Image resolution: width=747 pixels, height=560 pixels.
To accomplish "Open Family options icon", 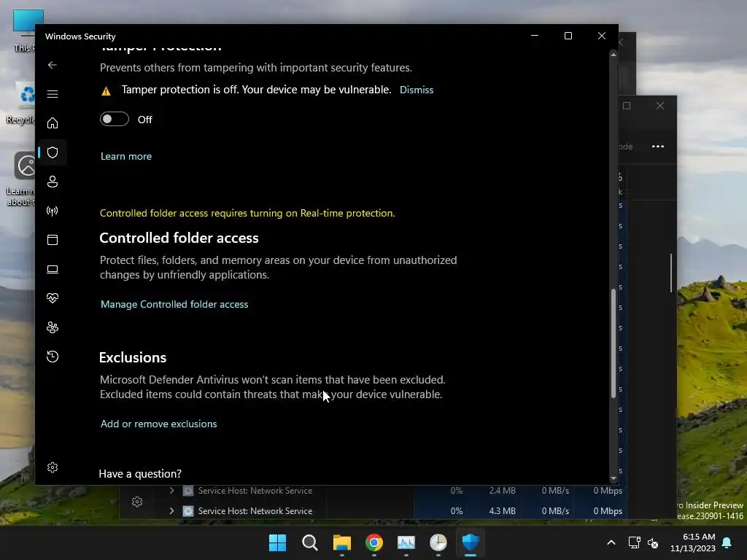I will (53, 327).
